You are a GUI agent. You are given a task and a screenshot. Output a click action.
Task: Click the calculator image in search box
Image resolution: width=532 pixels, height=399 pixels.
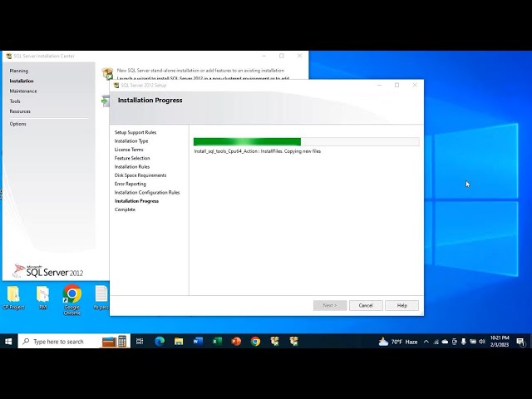pos(122,342)
